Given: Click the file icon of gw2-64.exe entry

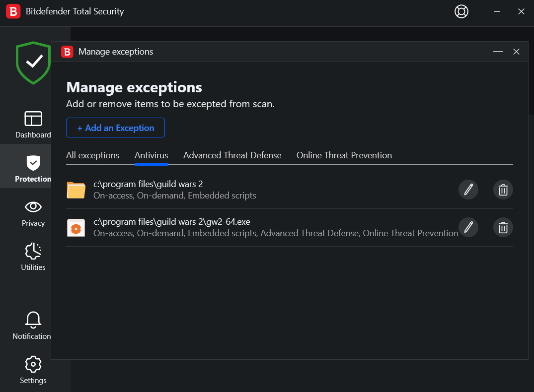Looking at the screenshot, I should click(x=76, y=228).
